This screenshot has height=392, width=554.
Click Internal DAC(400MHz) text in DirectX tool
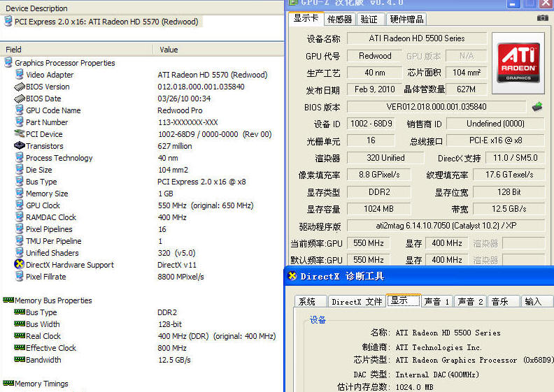point(437,375)
